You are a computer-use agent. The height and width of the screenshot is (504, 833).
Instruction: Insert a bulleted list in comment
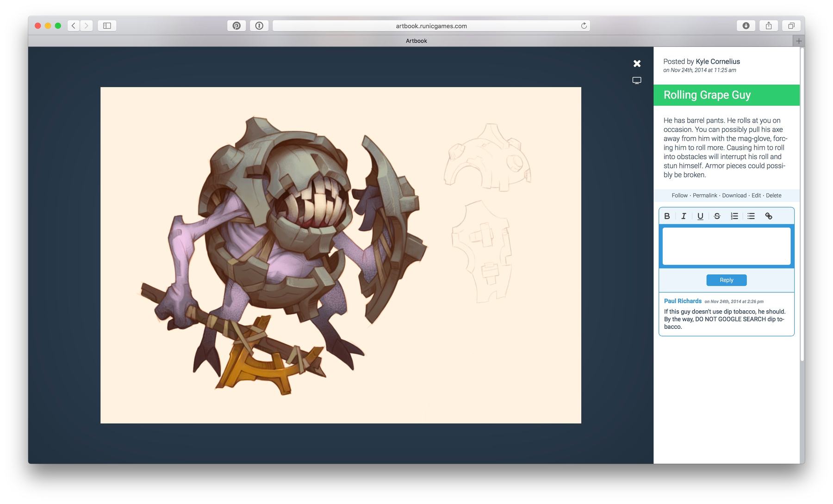tap(751, 216)
